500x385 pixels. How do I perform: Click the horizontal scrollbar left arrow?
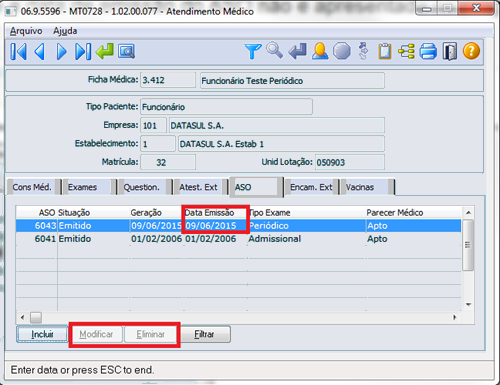[22, 317]
